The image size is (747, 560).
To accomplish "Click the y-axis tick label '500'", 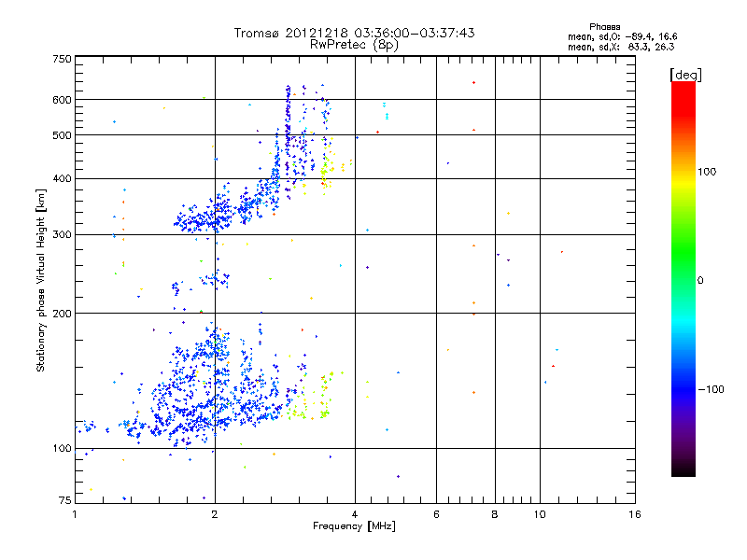I will point(62,135).
